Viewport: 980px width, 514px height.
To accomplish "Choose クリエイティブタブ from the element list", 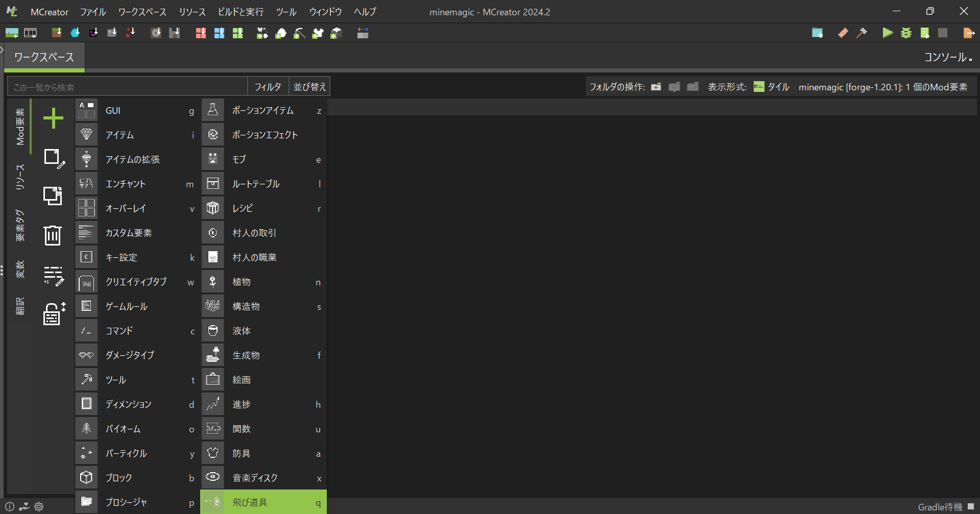I will 137,282.
